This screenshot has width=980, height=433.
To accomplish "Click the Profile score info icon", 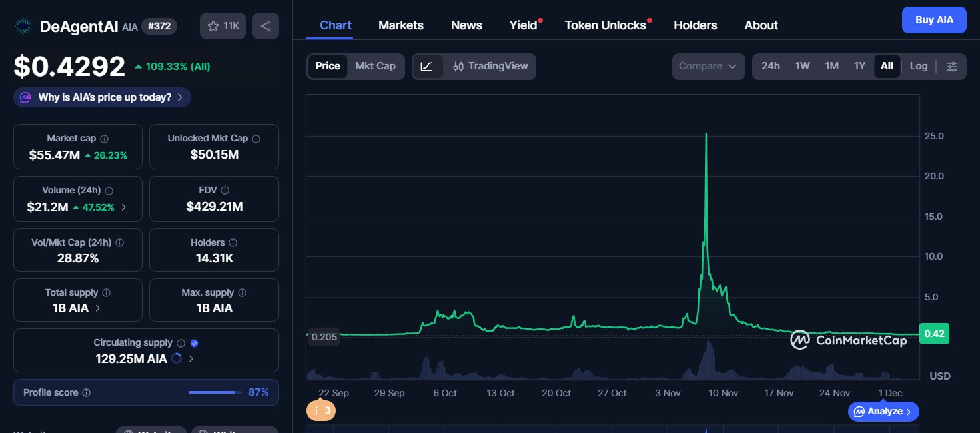I will 86,393.
